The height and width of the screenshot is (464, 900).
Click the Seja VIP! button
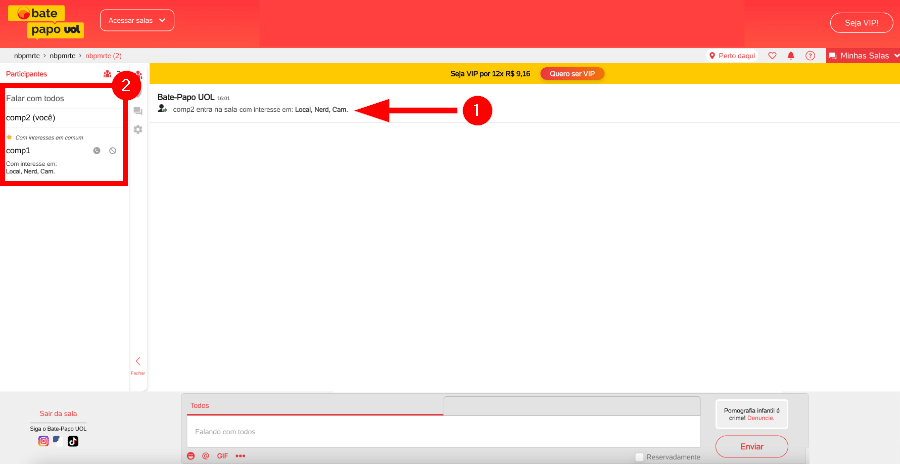point(862,23)
